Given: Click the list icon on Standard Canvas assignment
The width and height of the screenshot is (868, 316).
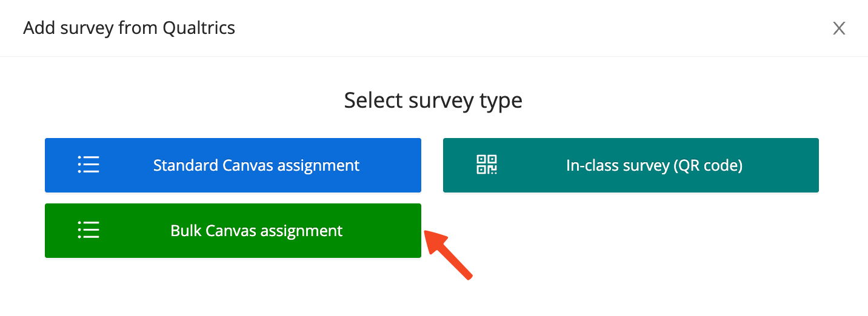Looking at the screenshot, I should coord(88,165).
